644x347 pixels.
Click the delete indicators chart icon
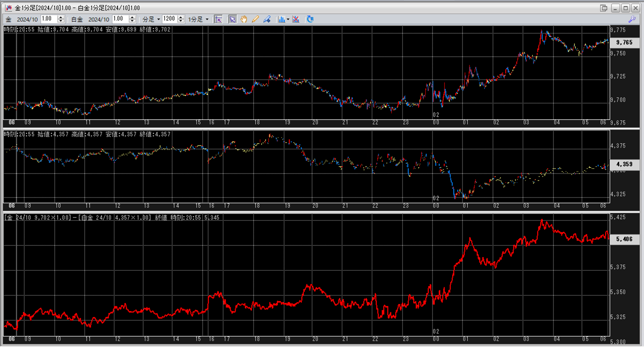tap(296, 19)
